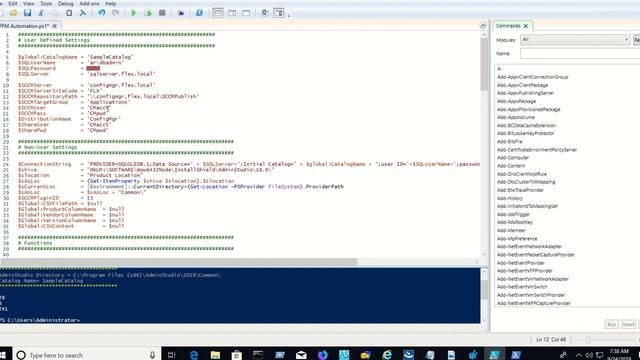This screenshot has height=360, width=640.
Task: Click the Insert button in Commands pane
Action: point(628,324)
